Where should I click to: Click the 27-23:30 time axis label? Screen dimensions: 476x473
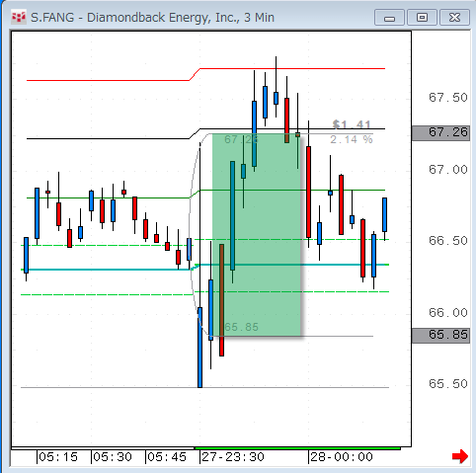tap(233, 457)
